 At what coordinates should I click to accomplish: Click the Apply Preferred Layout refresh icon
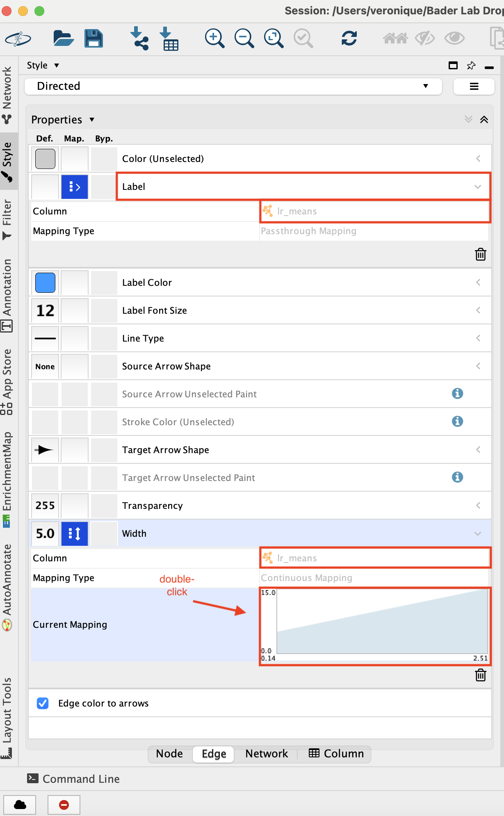[349, 39]
